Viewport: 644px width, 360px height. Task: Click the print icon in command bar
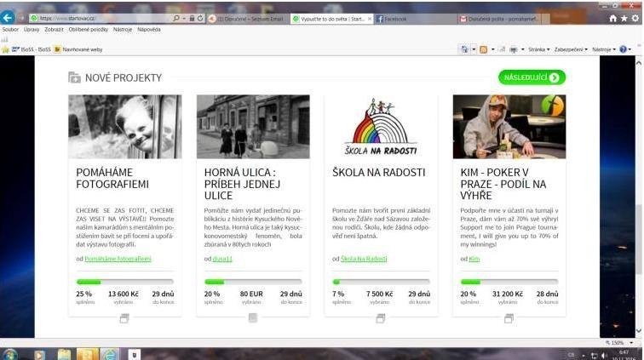(514, 49)
